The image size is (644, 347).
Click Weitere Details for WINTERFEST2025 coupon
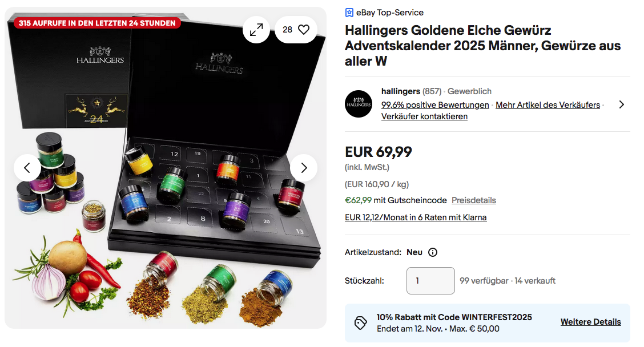tap(590, 322)
